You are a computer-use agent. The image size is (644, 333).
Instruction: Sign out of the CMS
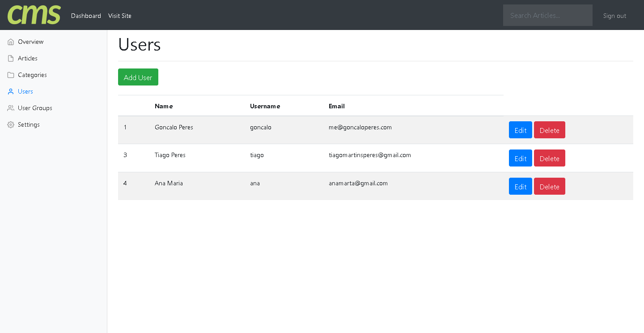614,16
